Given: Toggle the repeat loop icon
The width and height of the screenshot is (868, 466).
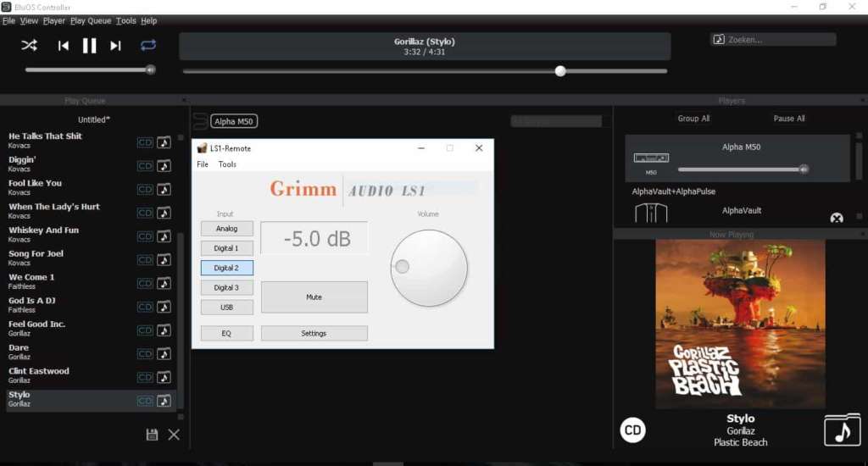Looking at the screenshot, I should [x=147, y=45].
